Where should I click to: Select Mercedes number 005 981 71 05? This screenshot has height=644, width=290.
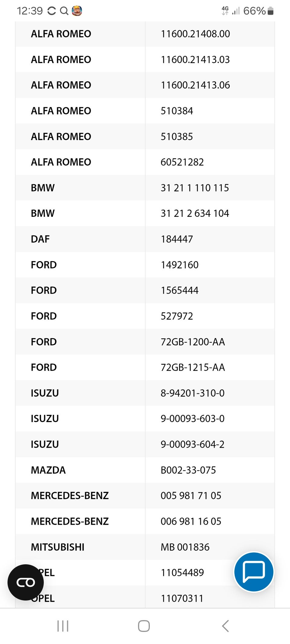[x=191, y=496]
